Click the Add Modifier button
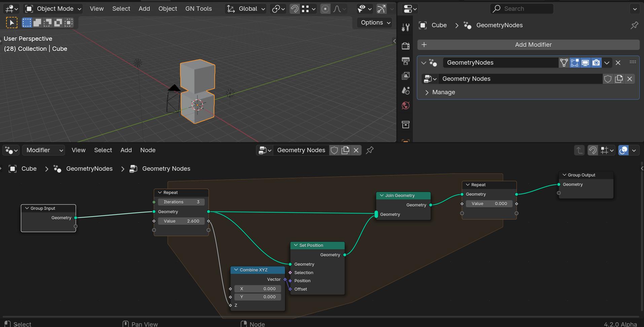This screenshot has width=644, height=327. point(528,45)
